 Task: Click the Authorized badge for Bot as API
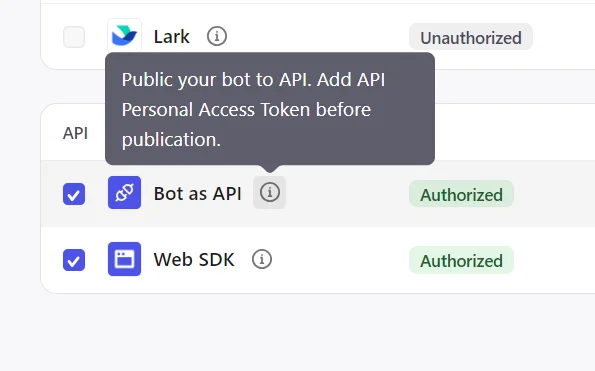click(x=461, y=194)
